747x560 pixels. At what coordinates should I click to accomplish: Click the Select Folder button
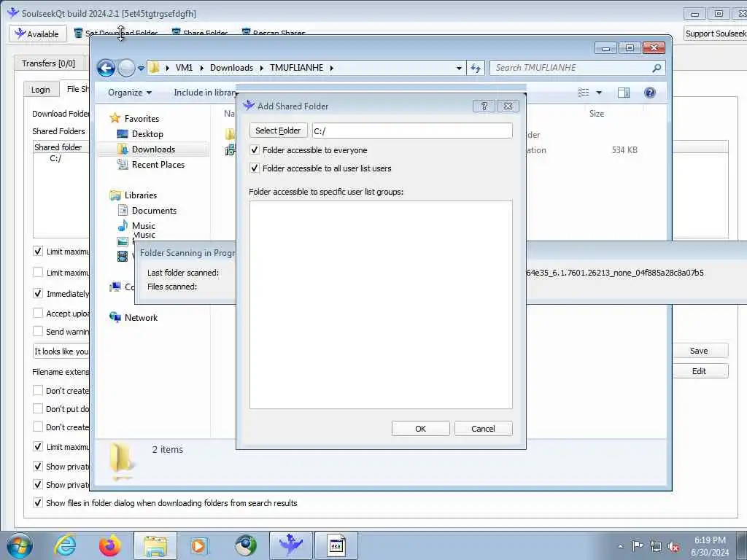pos(278,131)
